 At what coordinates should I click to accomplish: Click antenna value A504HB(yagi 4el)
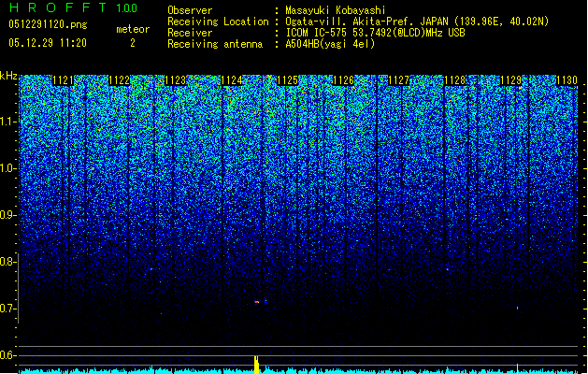330,44
